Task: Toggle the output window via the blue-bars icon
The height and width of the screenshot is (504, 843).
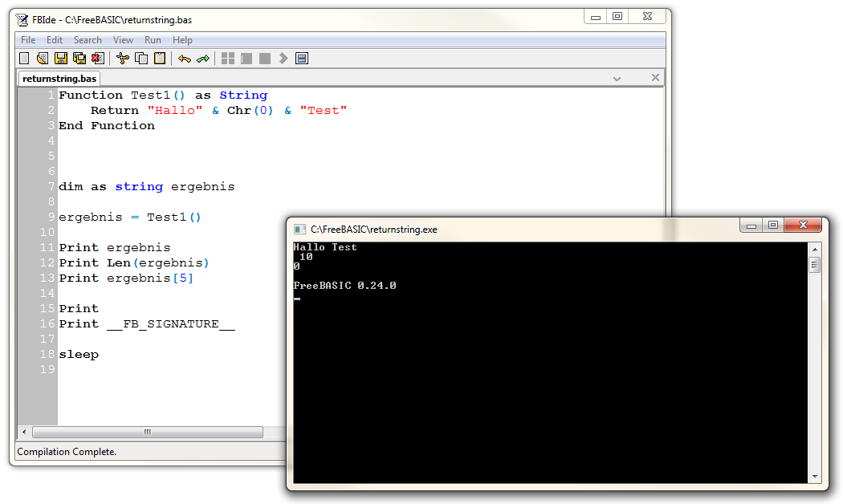Action: pos(302,58)
